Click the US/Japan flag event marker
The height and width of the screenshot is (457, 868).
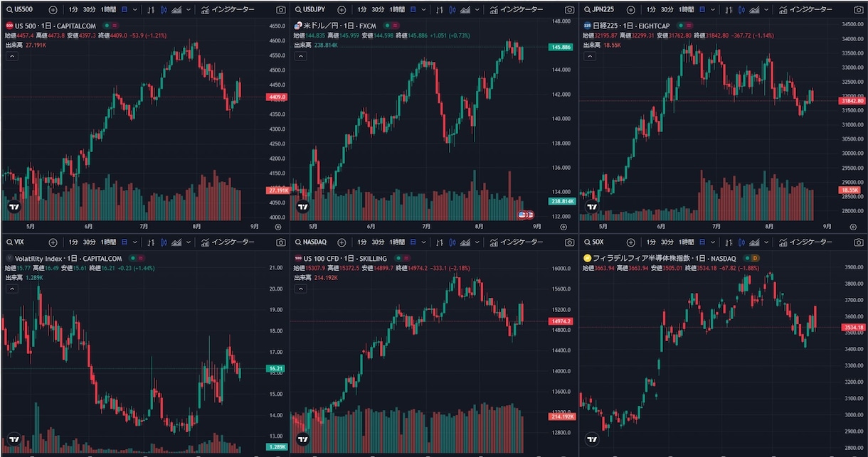coord(525,214)
